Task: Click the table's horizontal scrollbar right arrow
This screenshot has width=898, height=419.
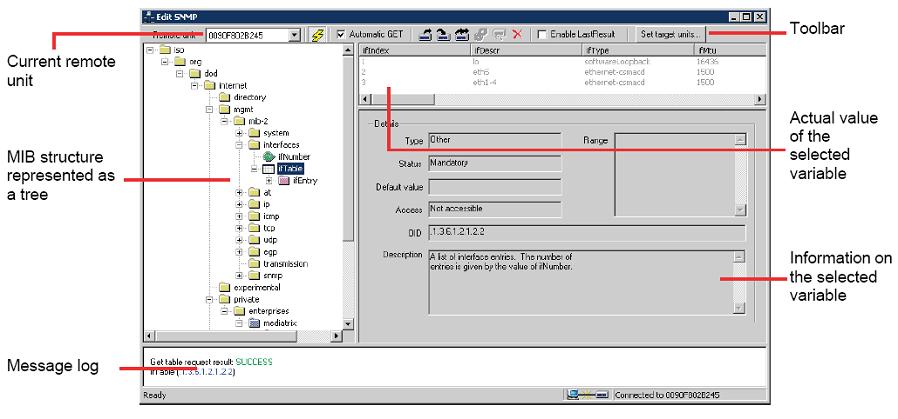Action: click(760, 98)
